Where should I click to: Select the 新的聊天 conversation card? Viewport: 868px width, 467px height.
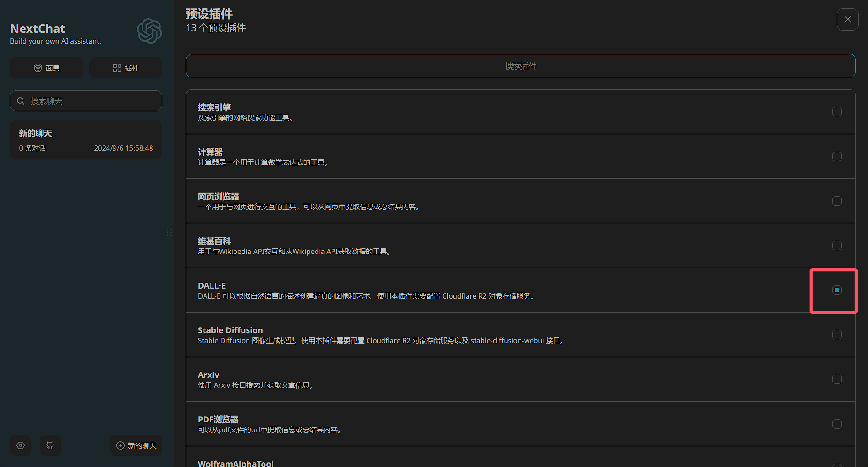(86, 140)
